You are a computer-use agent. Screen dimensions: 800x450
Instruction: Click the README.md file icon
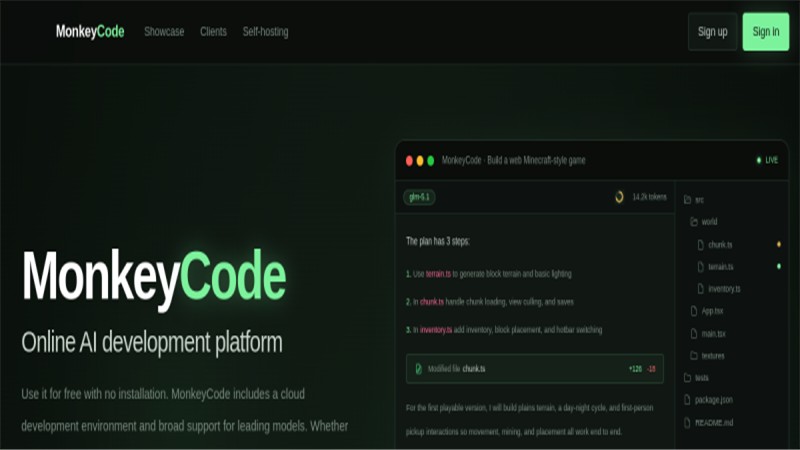(687, 422)
